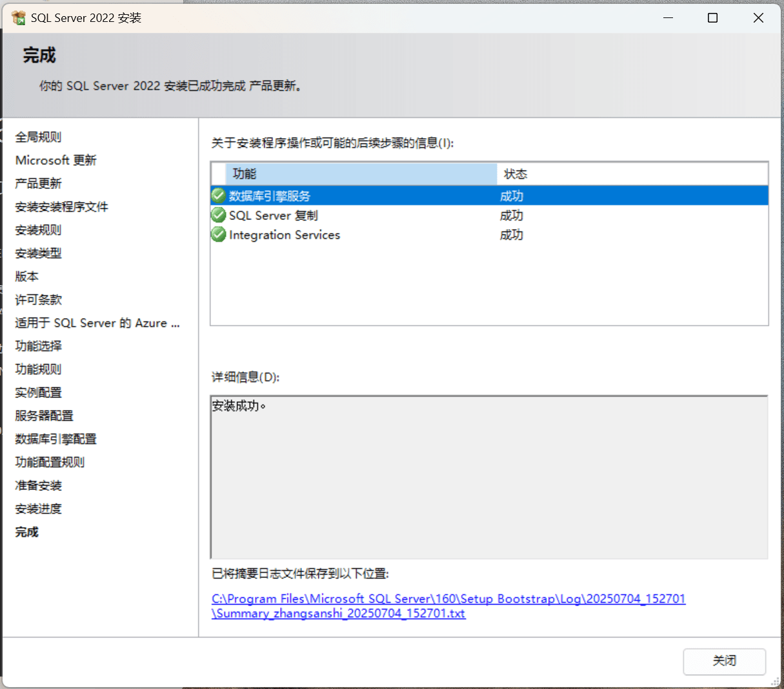Image resolution: width=784 pixels, height=689 pixels.
Task: Click 成功 status for SQL Server 复制
Action: (x=512, y=215)
